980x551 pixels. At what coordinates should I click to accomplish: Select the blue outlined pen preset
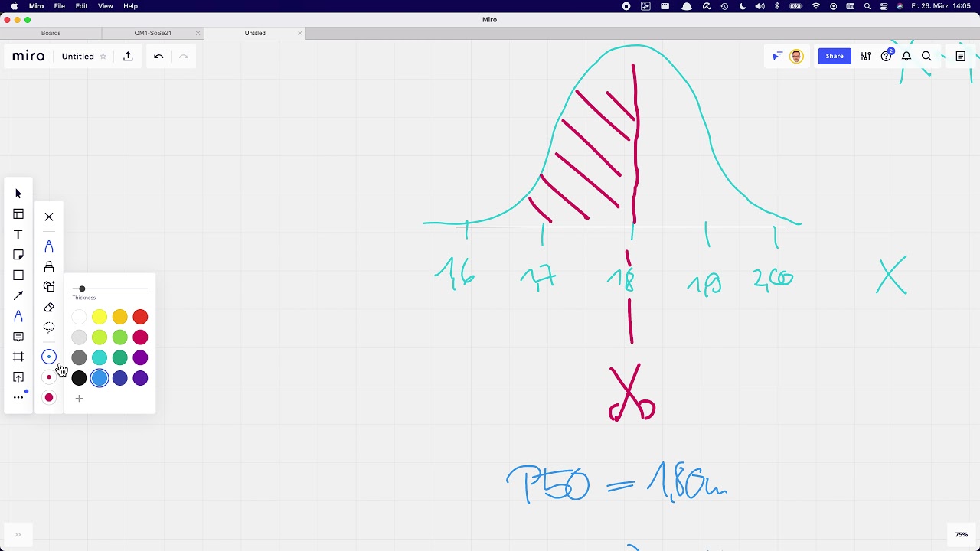click(49, 357)
